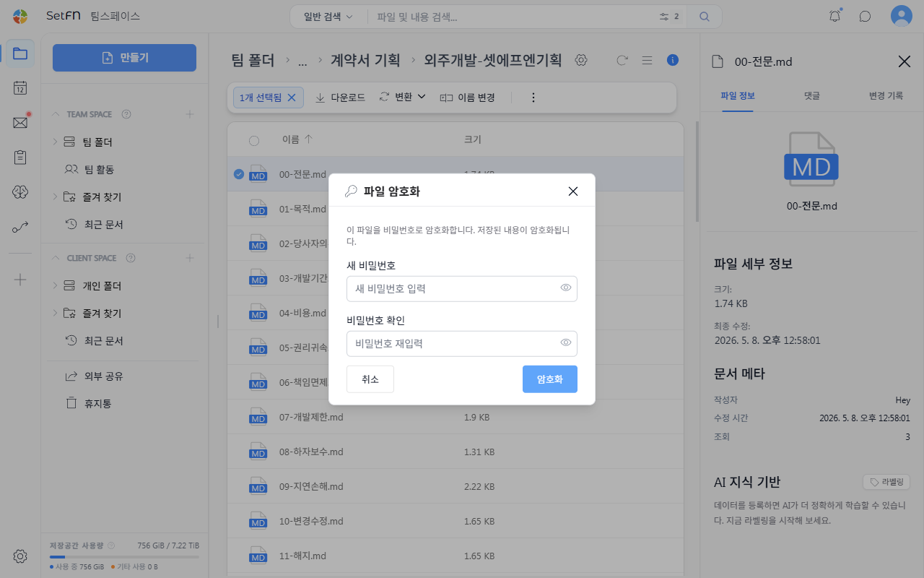Uncheck the 00-전문.md row checkbox

point(239,174)
